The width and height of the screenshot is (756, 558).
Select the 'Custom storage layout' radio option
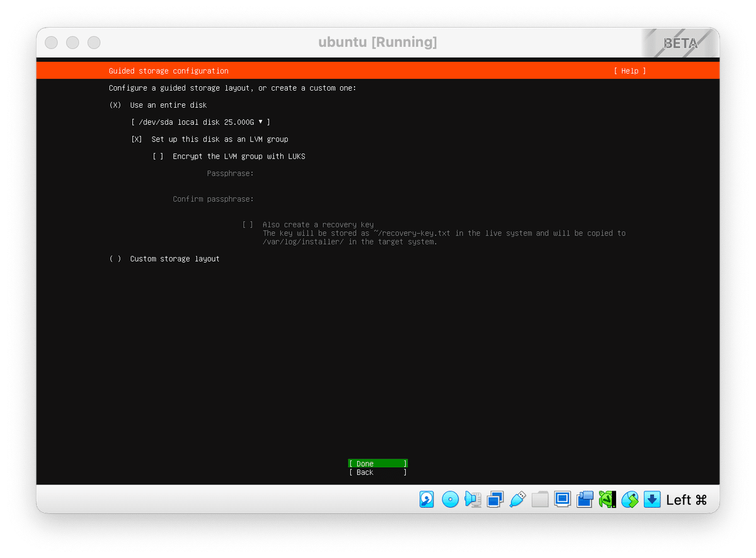(x=115, y=259)
